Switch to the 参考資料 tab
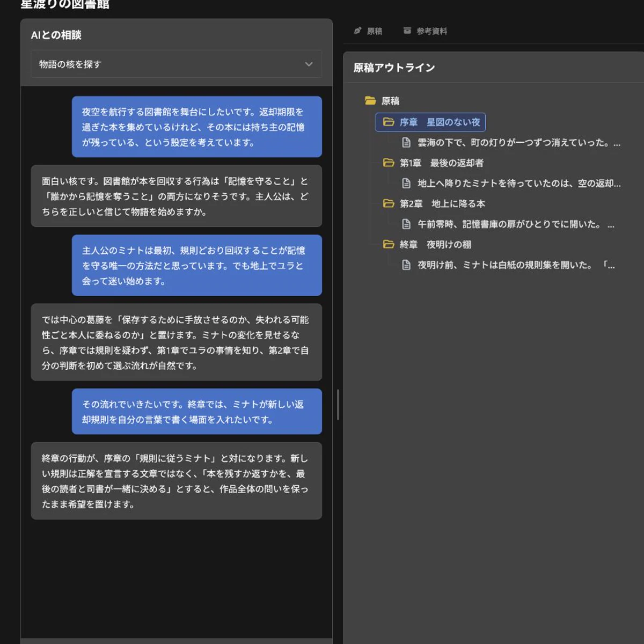The height and width of the screenshot is (644, 644). point(425,31)
